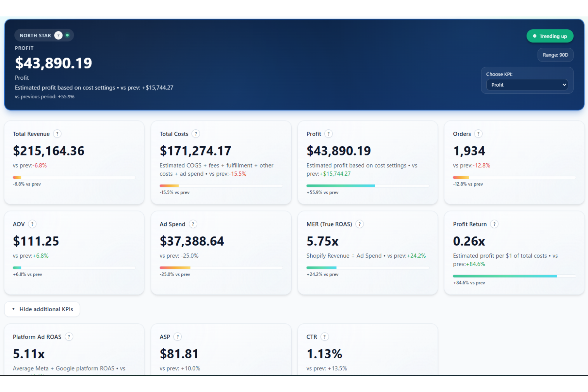
Task: Click the '+6.8% vs prev' AOV label
Action: [x=27, y=274]
